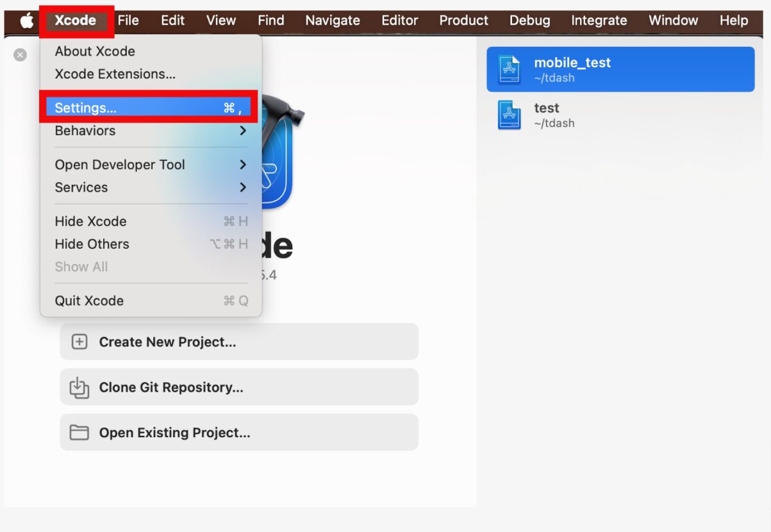This screenshot has width=771, height=532.
Task: Click the mobile_test project file icon
Action: (x=510, y=69)
